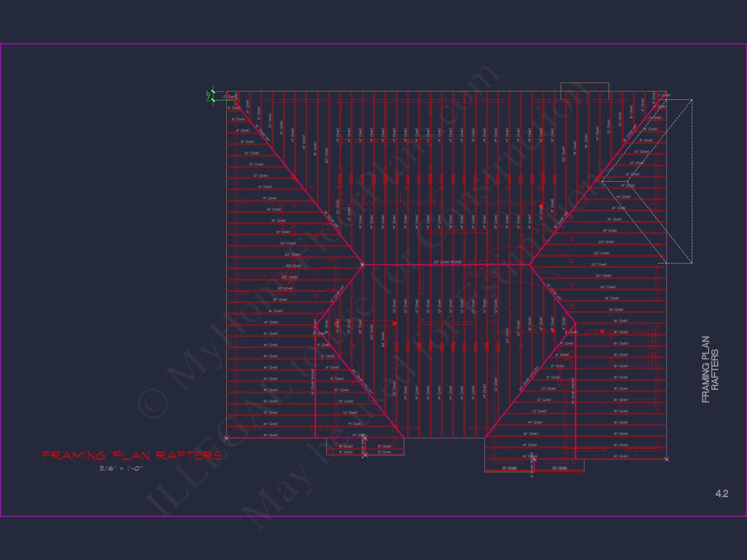The height and width of the screenshot is (560, 747).
Task: Click the small node on 4' (2x8) ridge
Action: (x=365, y=455)
